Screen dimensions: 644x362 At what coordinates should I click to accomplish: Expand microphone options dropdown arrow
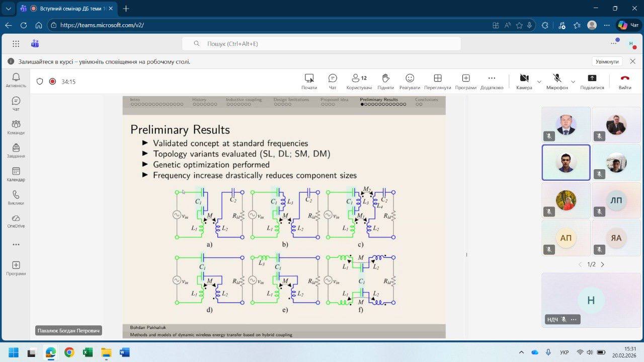click(573, 82)
